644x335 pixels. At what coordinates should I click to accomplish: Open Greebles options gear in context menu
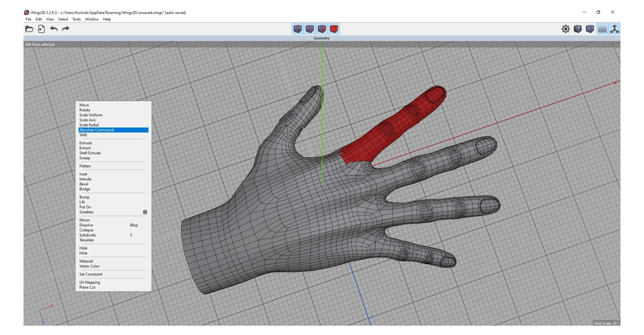click(x=145, y=212)
